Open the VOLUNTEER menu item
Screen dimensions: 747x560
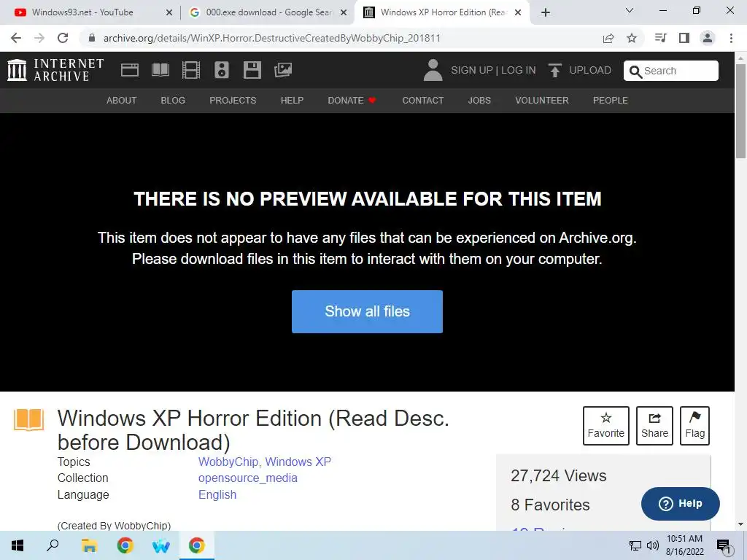coord(542,101)
